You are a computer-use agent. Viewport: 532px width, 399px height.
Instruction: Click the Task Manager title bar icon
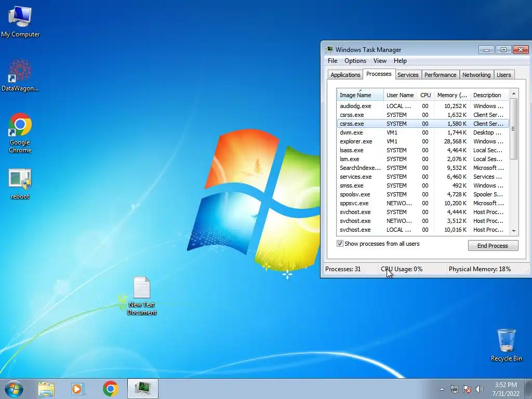329,49
